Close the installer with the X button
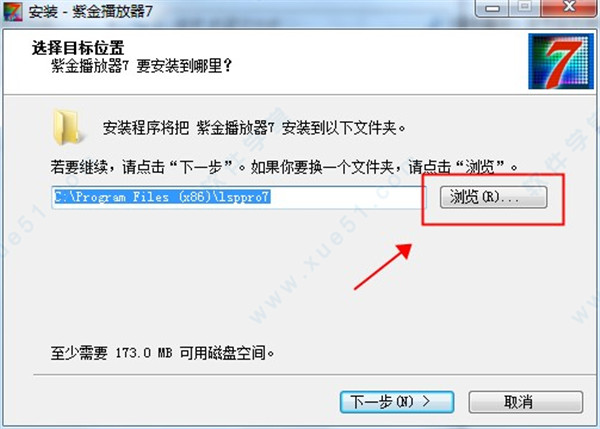This screenshot has width=600, height=429. click(569, 7)
